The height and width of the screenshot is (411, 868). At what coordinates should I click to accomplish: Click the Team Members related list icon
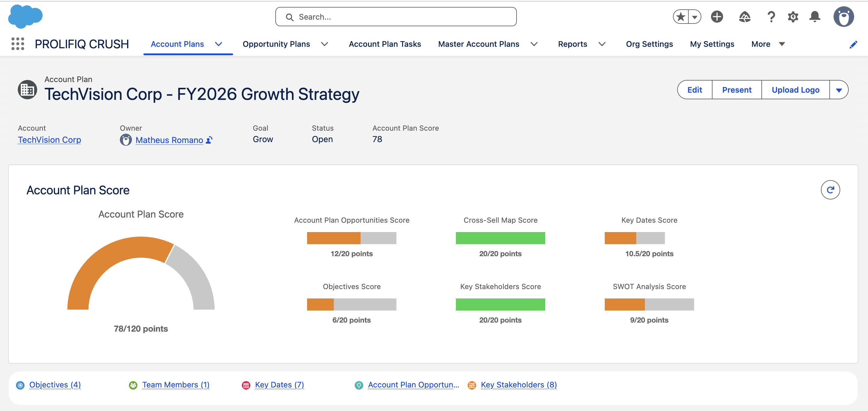(133, 385)
